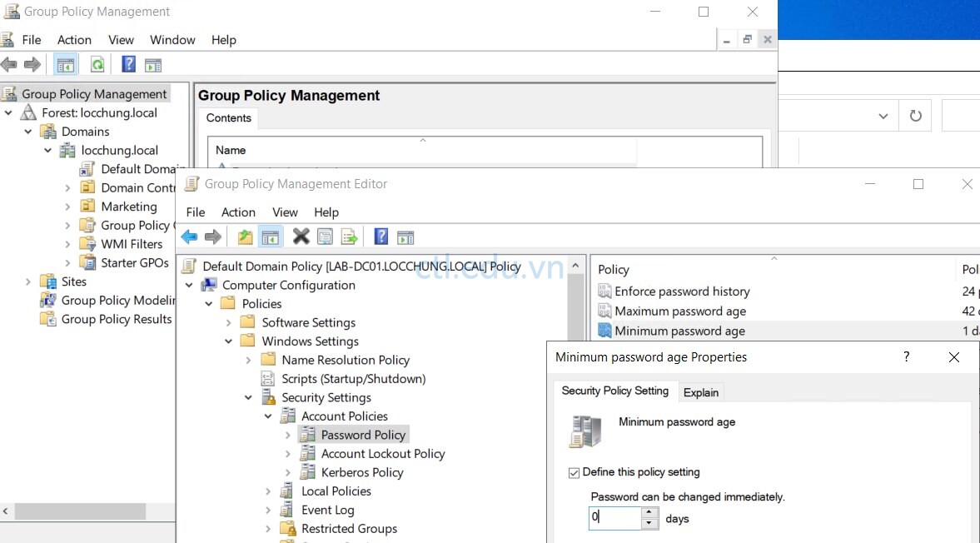Click the horizontal scrollbar thumb in Group Policy Management tree
The width and height of the screenshot is (980, 543).
tap(80, 511)
